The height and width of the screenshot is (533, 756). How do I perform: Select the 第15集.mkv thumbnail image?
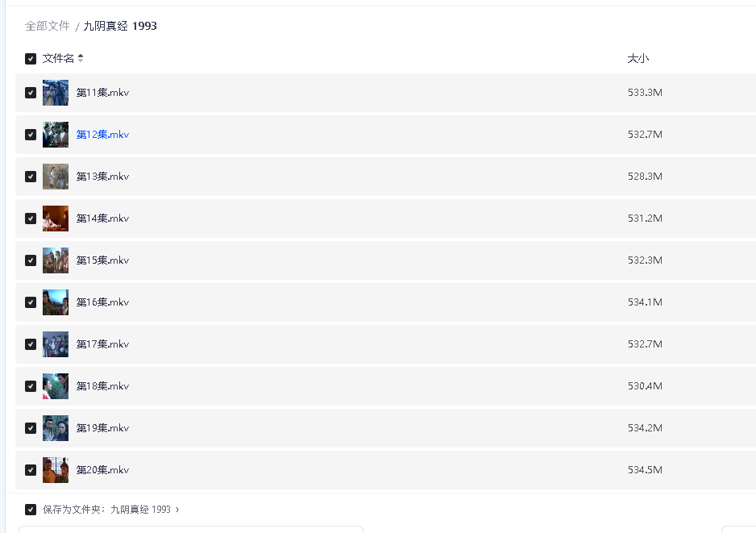point(56,260)
